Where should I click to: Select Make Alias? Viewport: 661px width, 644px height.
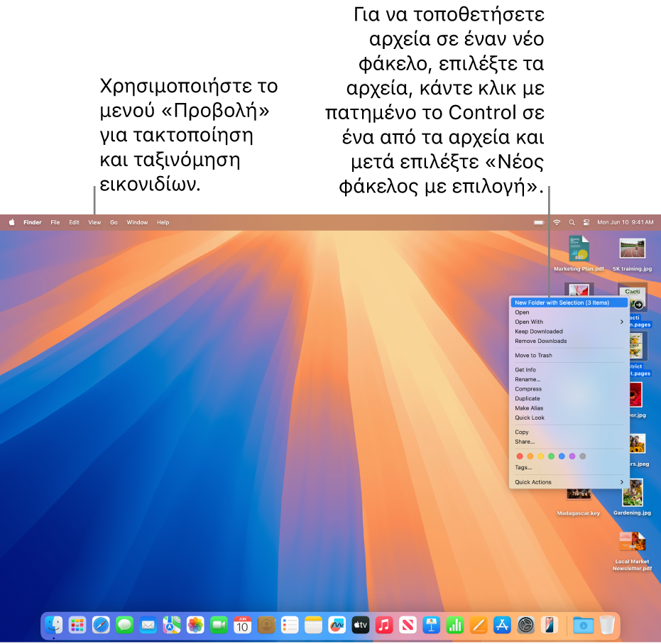click(x=569, y=408)
